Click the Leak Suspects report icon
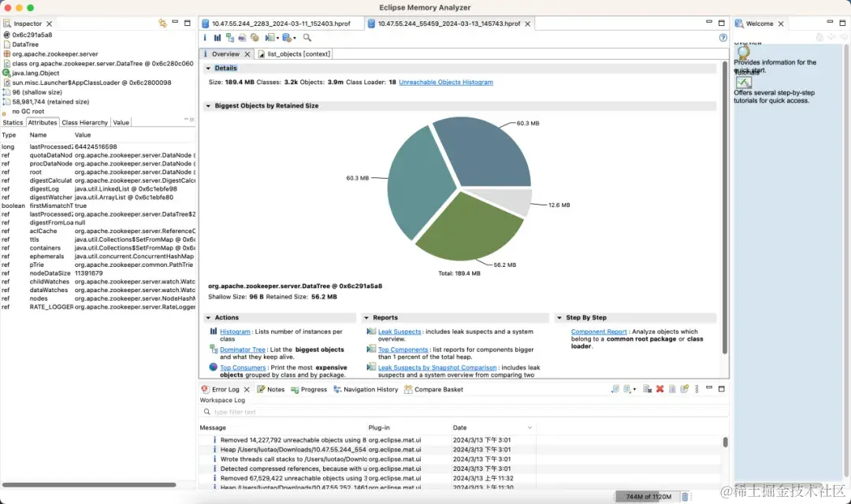Image resolution: width=851 pixels, height=504 pixels. [371, 331]
